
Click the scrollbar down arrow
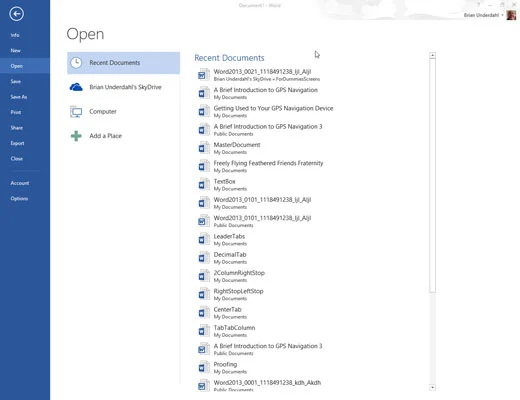click(x=433, y=387)
